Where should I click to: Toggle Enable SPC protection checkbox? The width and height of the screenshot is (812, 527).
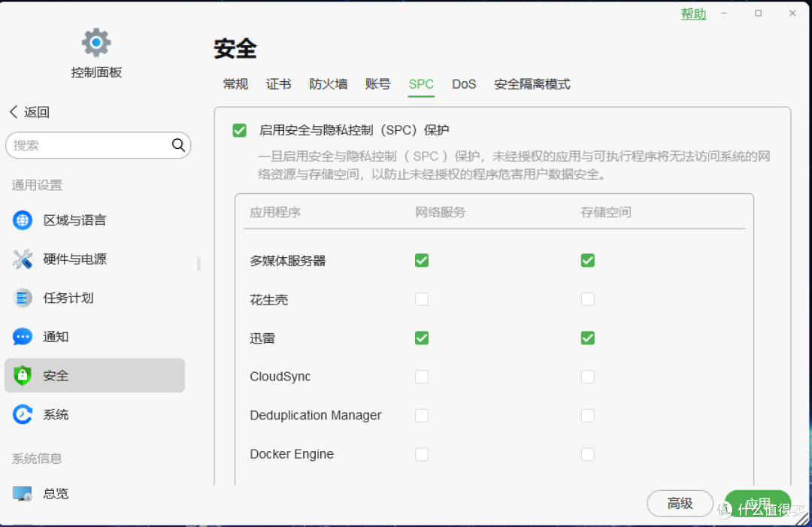pyautogui.click(x=239, y=130)
